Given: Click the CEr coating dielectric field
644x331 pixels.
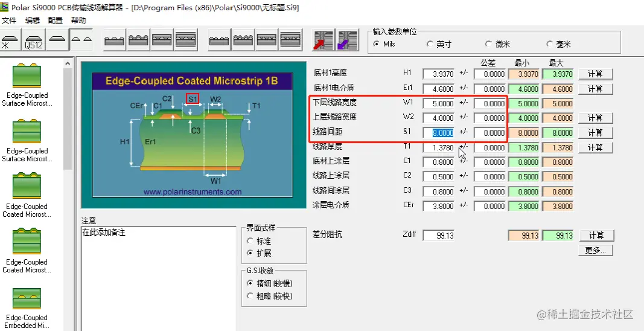Looking at the screenshot, I should [x=439, y=207].
